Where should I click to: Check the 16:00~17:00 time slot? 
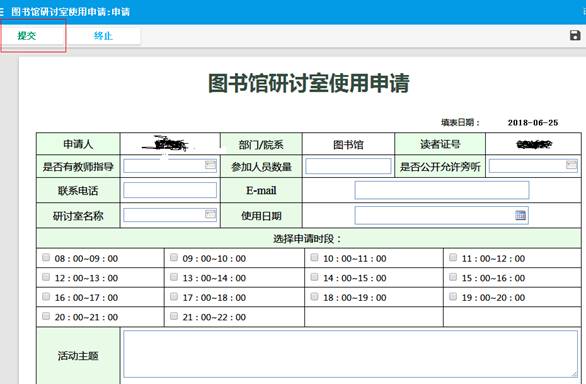pos(46,297)
